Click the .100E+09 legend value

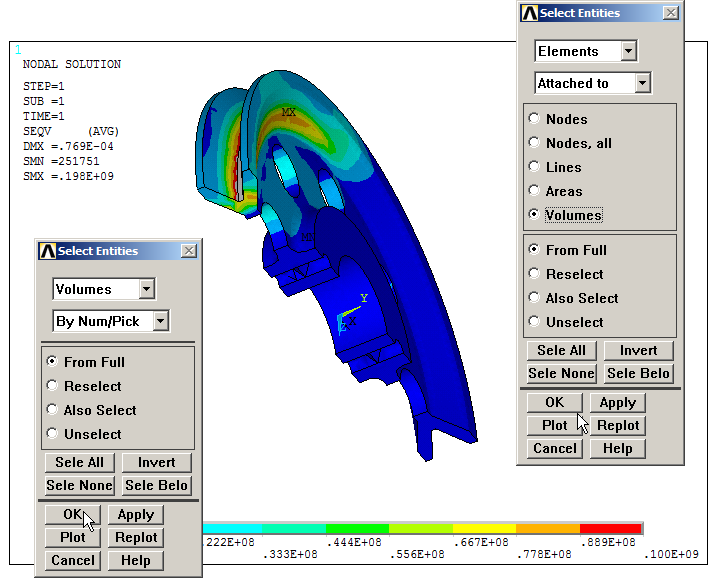tap(671, 554)
